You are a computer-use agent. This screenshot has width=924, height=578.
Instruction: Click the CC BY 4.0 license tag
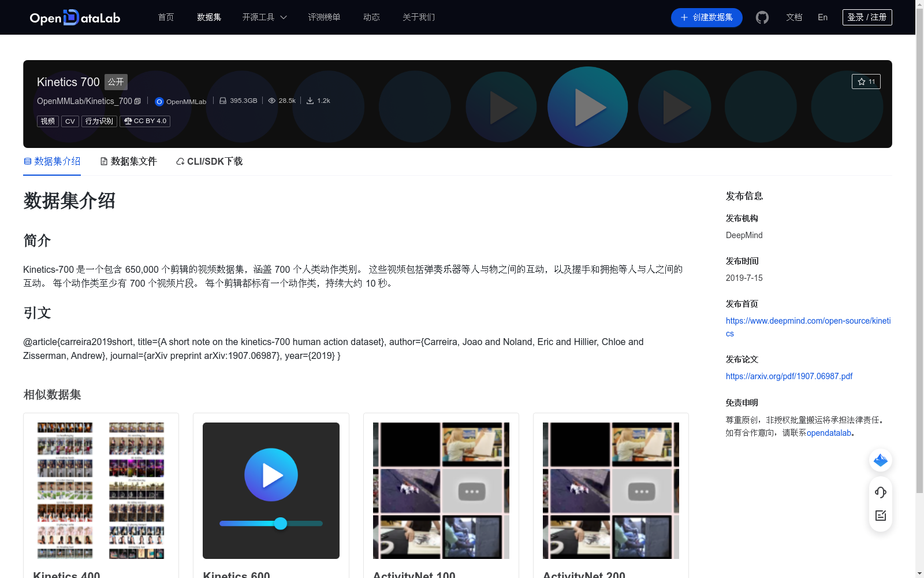coord(145,121)
